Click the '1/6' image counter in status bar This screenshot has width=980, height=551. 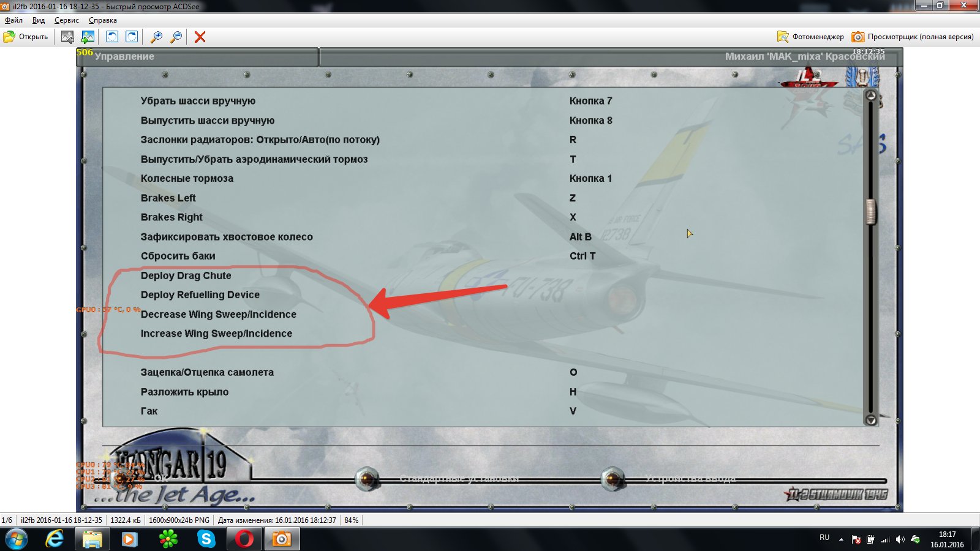click(x=7, y=520)
